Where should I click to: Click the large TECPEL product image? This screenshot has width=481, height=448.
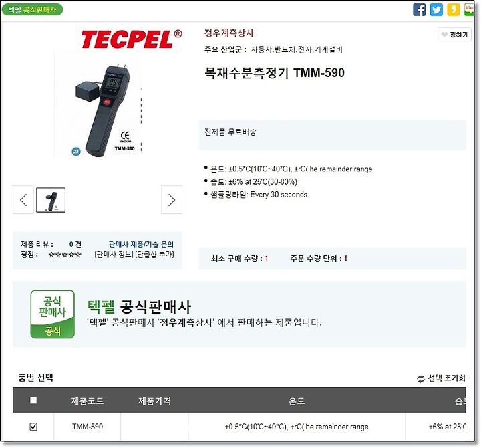100,104
